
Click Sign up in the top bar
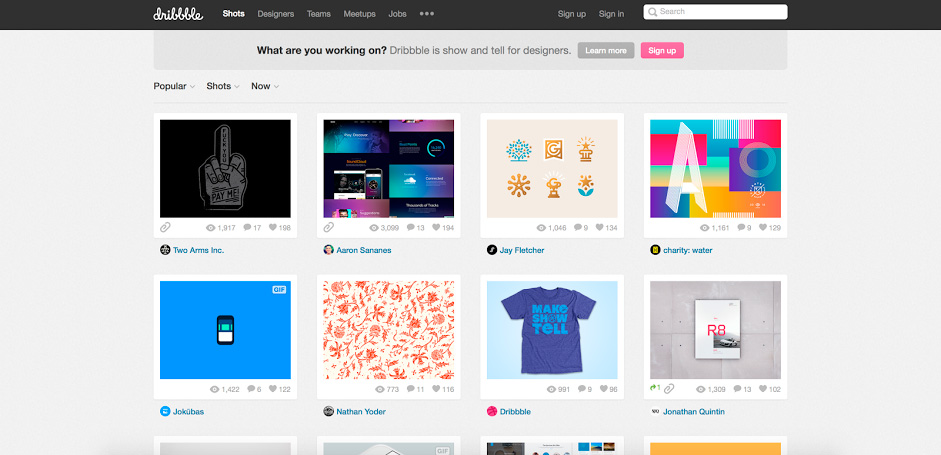(x=571, y=14)
